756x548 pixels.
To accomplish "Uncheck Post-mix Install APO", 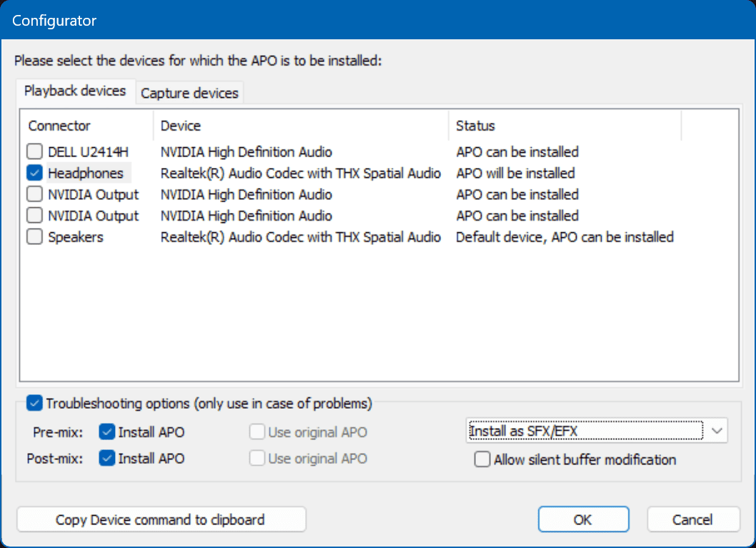I will [x=107, y=459].
